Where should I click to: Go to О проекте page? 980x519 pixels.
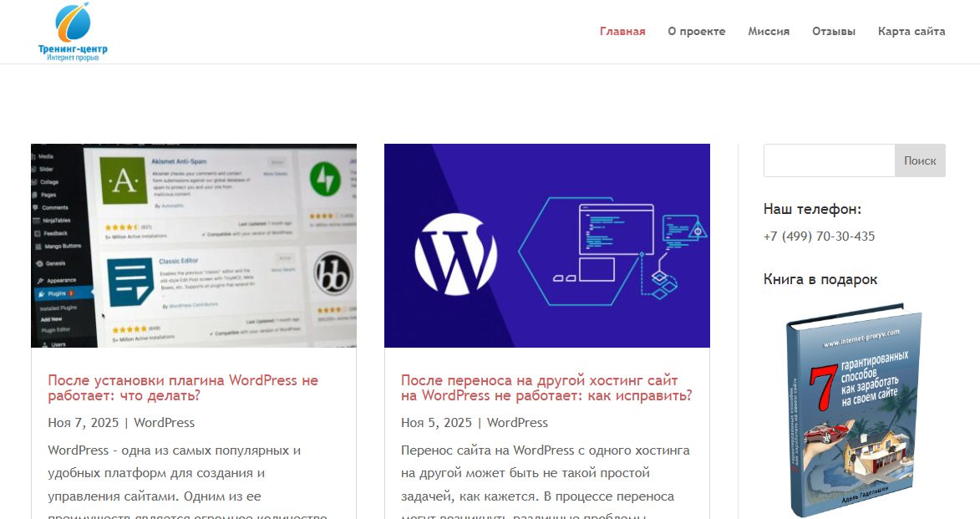[696, 31]
